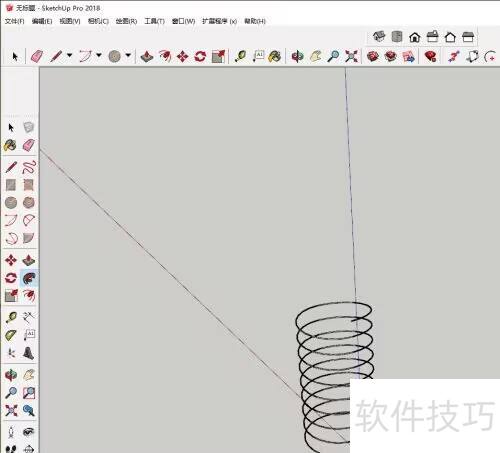
Task: Select the Rotated Rectangle tool
Action: click(x=29, y=185)
